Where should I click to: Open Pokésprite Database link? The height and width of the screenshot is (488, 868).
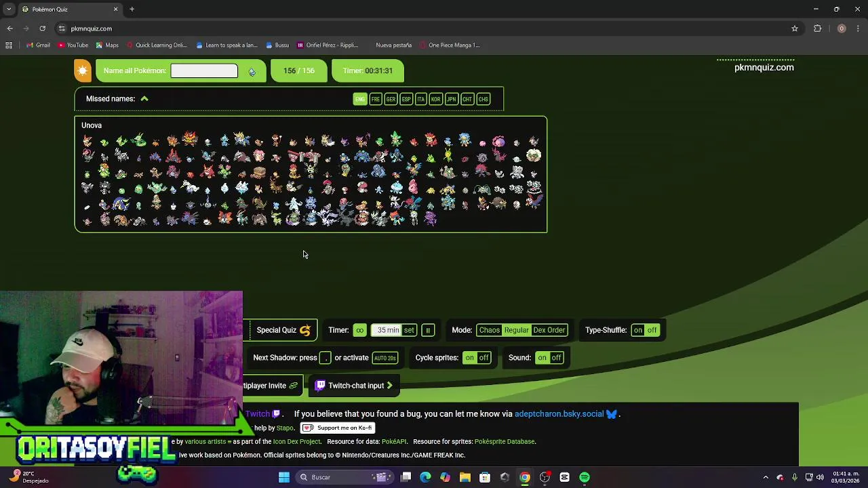(505, 442)
